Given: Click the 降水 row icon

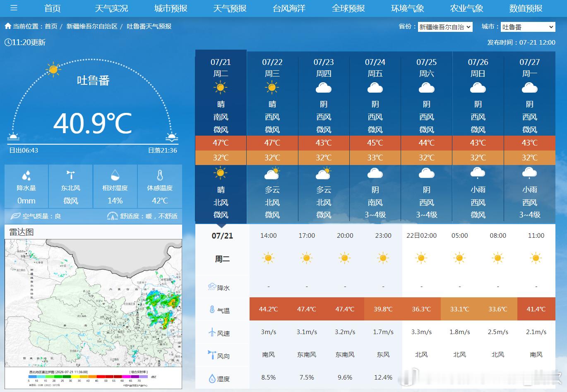Looking at the screenshot, I should pos(212,287).
